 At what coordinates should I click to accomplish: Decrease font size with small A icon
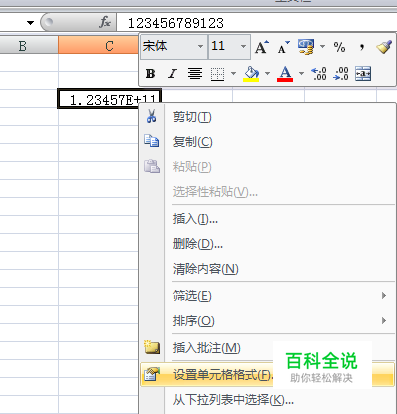[x=284, y=48]
